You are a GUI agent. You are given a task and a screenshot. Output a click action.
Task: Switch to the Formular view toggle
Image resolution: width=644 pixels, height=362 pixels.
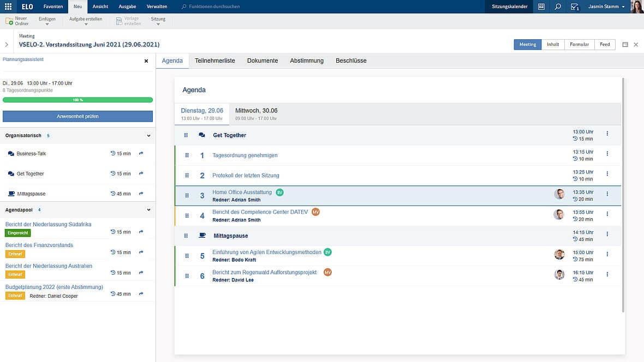[579, 44]
